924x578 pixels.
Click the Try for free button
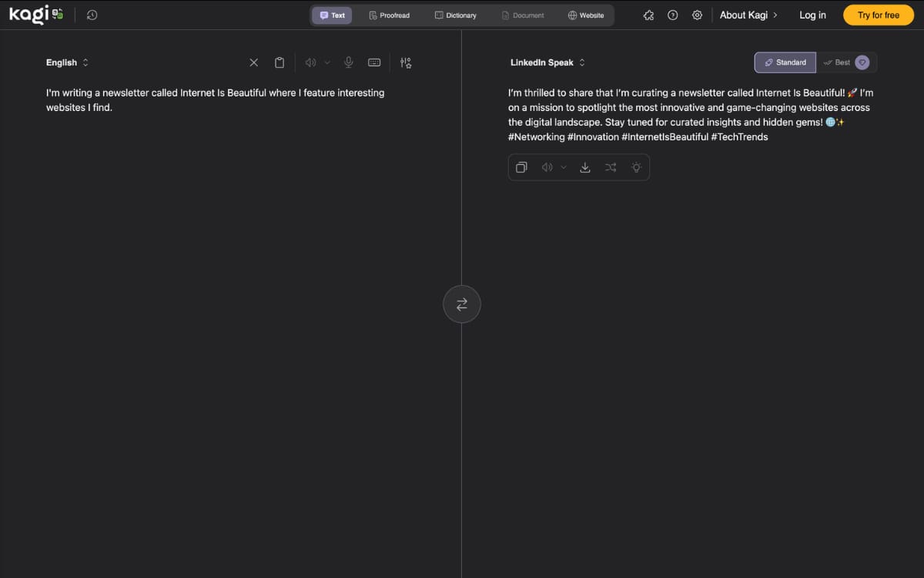[879, 15]
